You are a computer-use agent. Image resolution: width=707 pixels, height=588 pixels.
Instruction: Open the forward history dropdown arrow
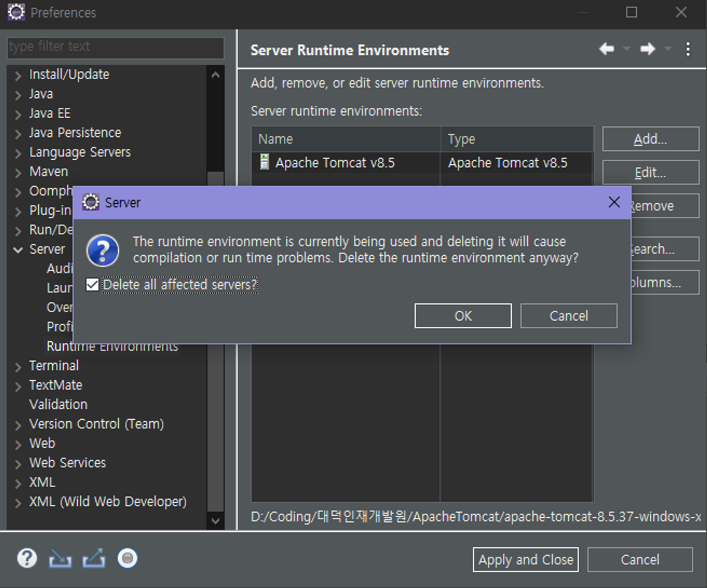pos(668,49)
